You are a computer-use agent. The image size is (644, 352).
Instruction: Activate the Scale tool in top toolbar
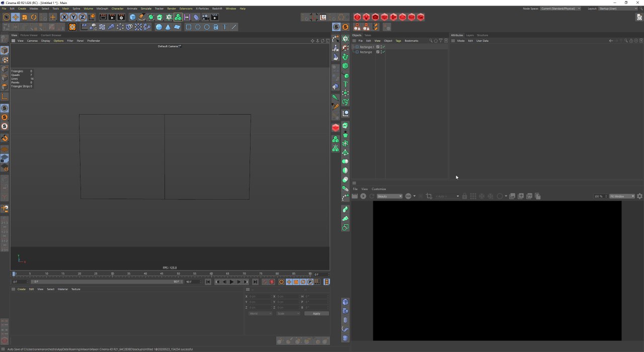coord(25,17)
